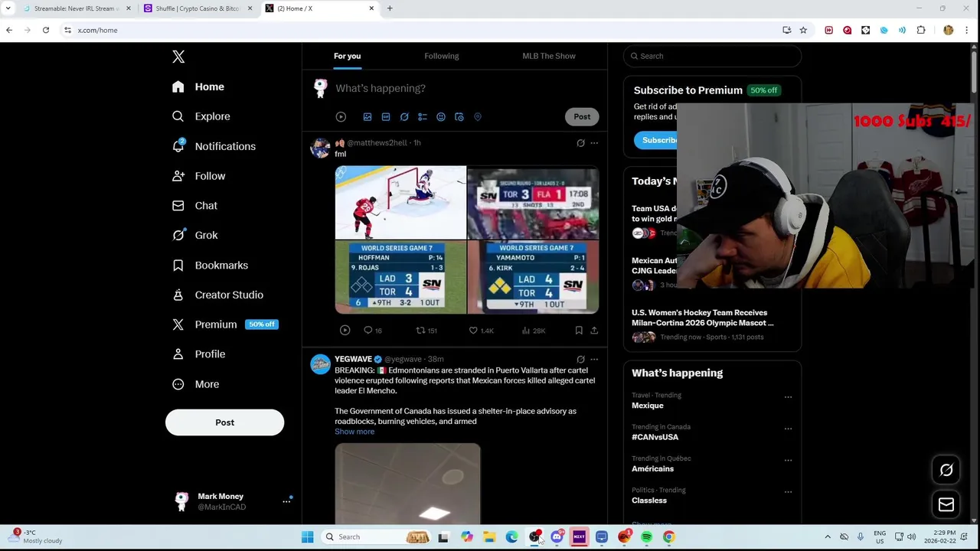Open the TOR 3 FLA 1 image

[533, 203]
